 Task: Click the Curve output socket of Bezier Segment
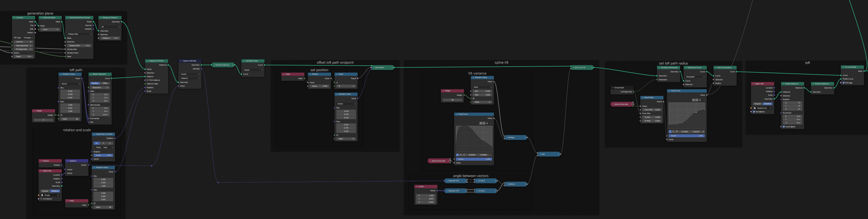coord(111,78)
